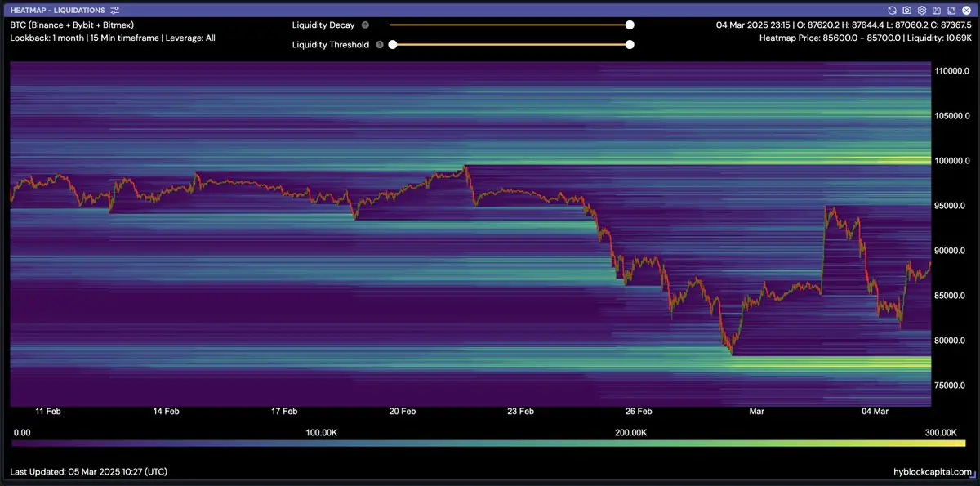This screenshot has width=980, height=486.
Task: Open the gear settings for the heatmap
Action: [922, 10]
